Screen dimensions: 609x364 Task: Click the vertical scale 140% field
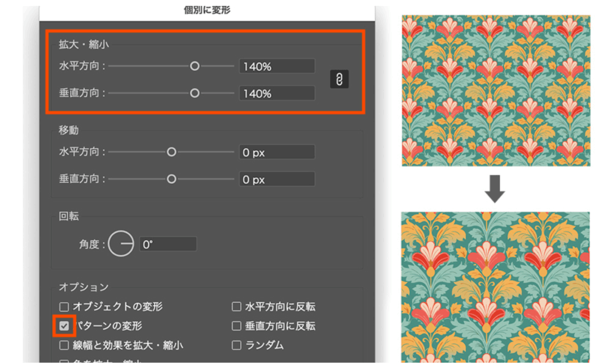[277, 93]
